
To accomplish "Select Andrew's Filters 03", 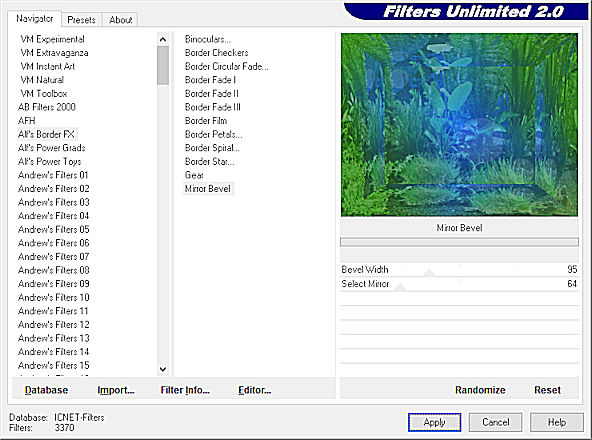I will point(54,202).
